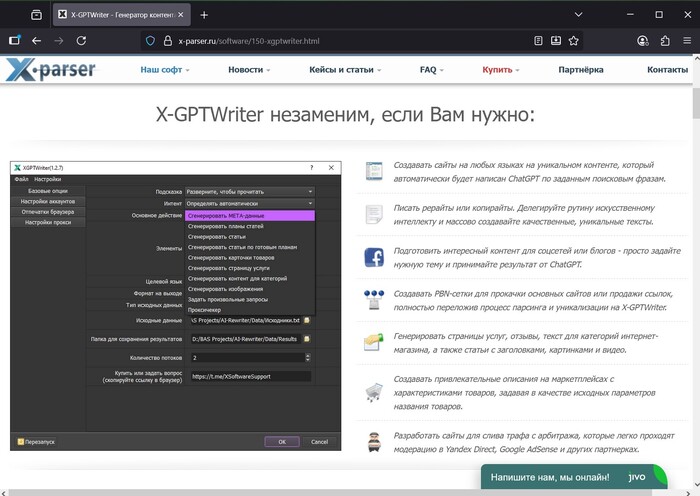The image size is (700, 496).
Task: Open the account profile icon in toolbar
Action: coord(643,41)
